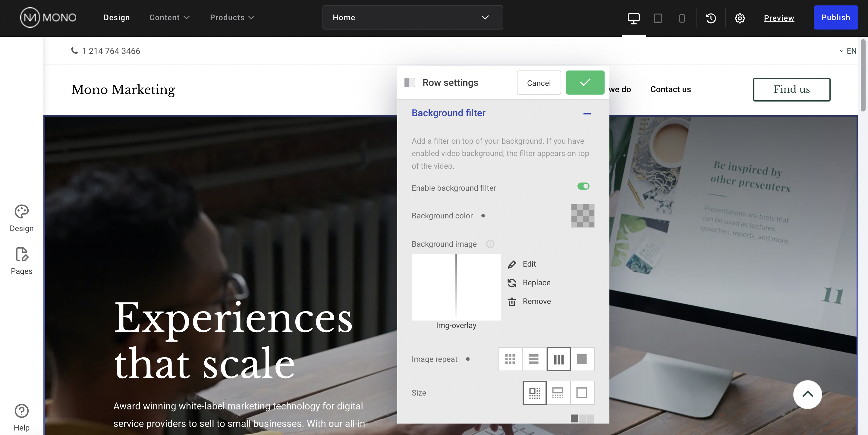This screenshot has width=868, height=435.
Task: Open version history clock icon
Action: (711, 18)
